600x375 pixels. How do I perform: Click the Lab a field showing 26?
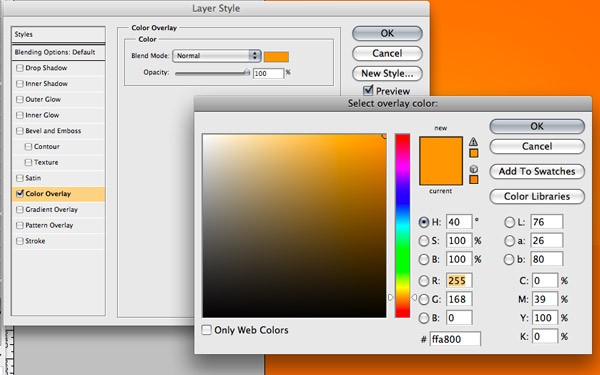coord(546,241)
